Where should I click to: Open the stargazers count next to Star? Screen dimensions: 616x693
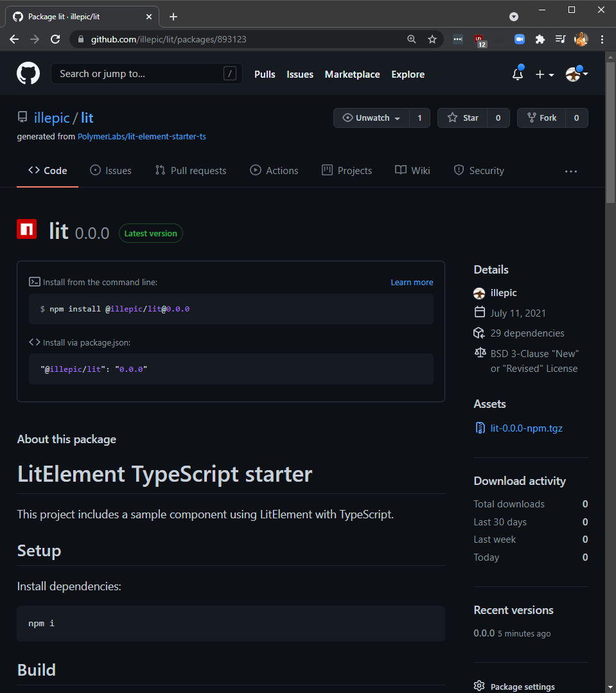[x=498, y=118]
